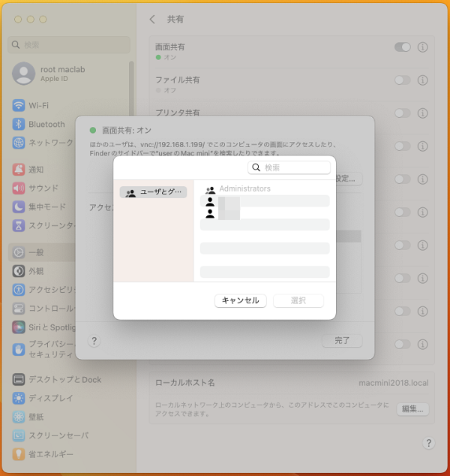Click the settings sidebar scrollbar
Screen dimensions: 450x476
pos(131,88)
